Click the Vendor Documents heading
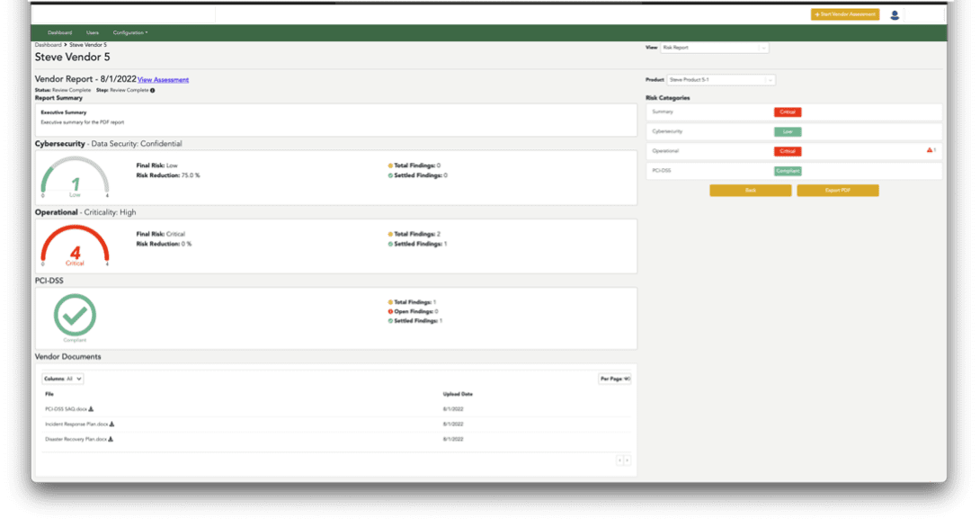The width and height of the screenshot is (980, 527). [67, 356]
